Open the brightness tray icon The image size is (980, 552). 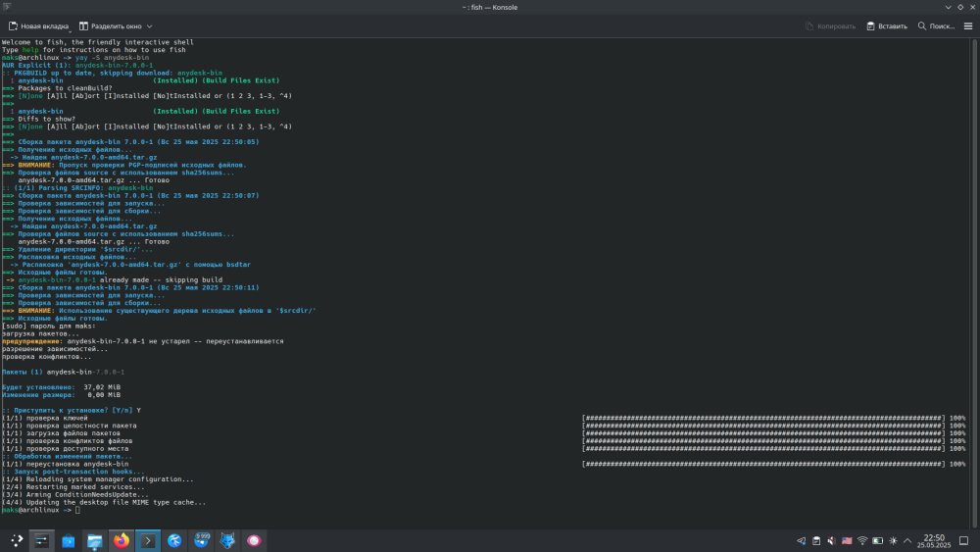pos(893,541)
